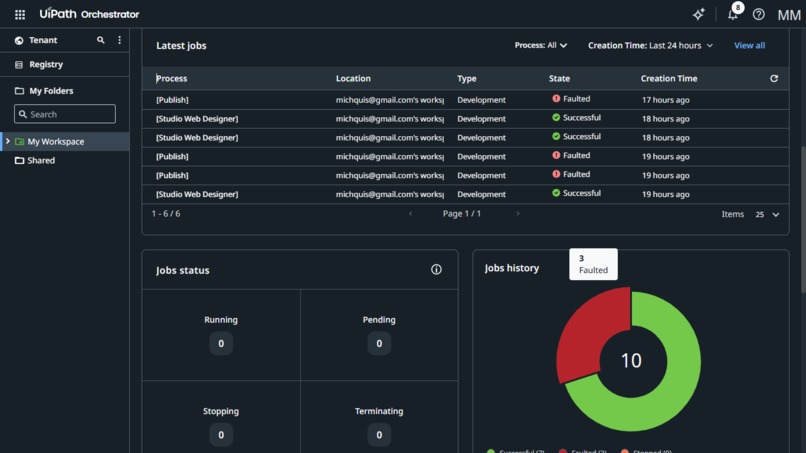The image size is (806, 453).
Task: Open the Autopilot sparkle icon
Action: click(699, 14)
